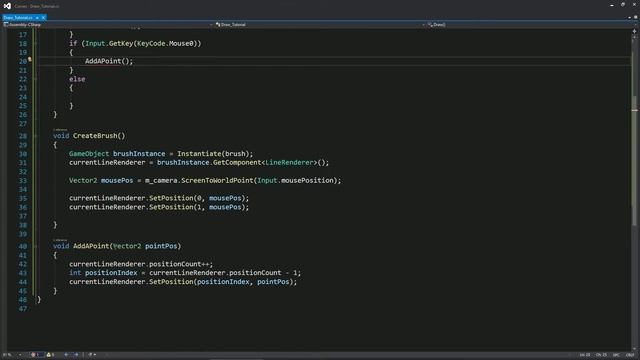Collapse the else block at line 22
This screenshot has width=640, height=360.
click(x=36, y=79)
